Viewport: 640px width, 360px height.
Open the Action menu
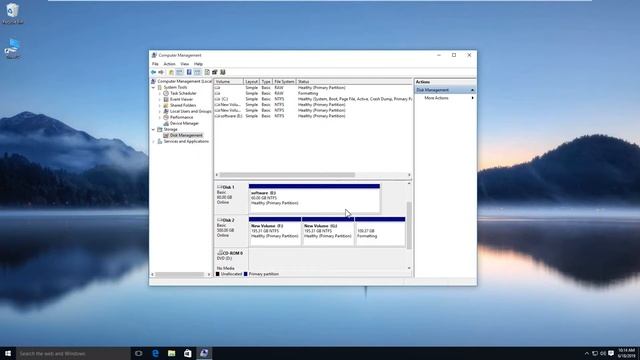169,64
